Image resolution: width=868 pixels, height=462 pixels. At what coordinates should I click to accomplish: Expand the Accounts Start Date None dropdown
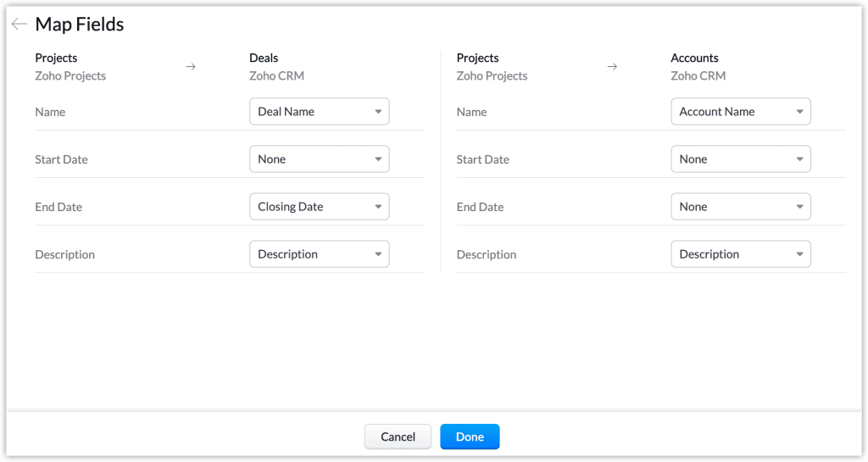coord(740,159)
